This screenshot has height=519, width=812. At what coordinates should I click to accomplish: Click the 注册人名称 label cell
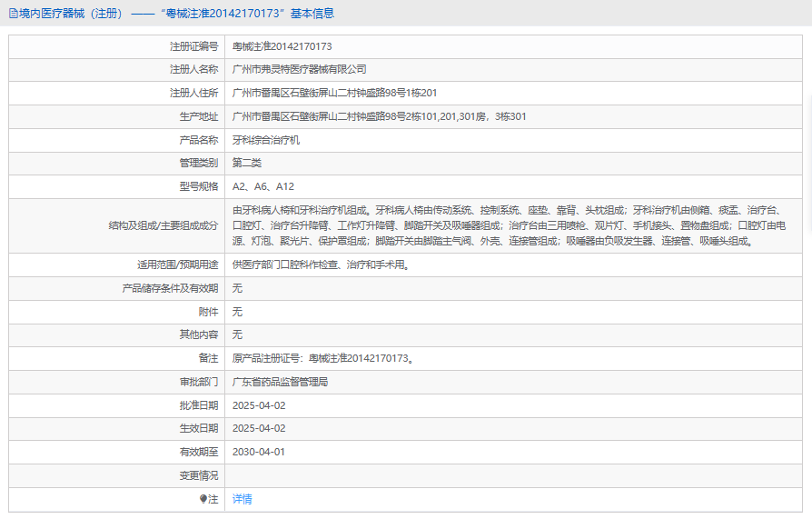coord(117,69)
